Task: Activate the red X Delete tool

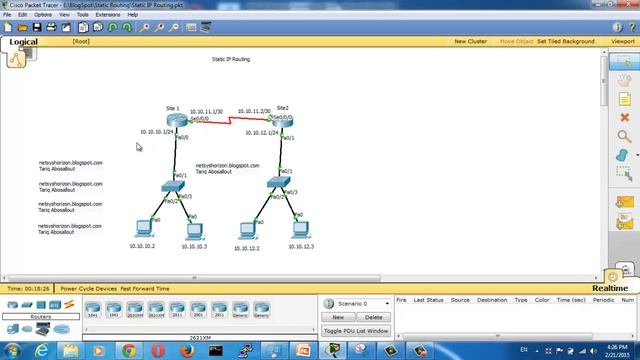Action: point(624,118)
